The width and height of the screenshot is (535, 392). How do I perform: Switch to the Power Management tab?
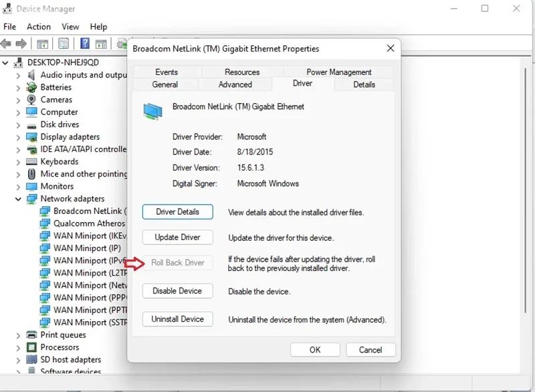tap(339, 72)
